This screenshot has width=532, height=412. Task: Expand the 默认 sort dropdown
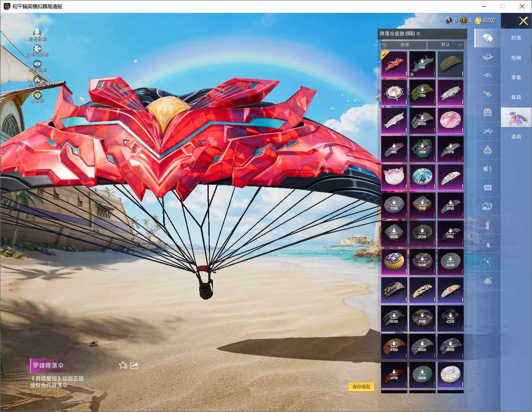[446, 45]
